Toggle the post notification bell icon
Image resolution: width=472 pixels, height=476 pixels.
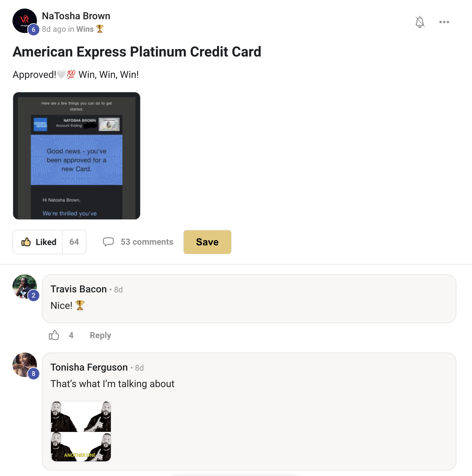[x=420, y=22]
